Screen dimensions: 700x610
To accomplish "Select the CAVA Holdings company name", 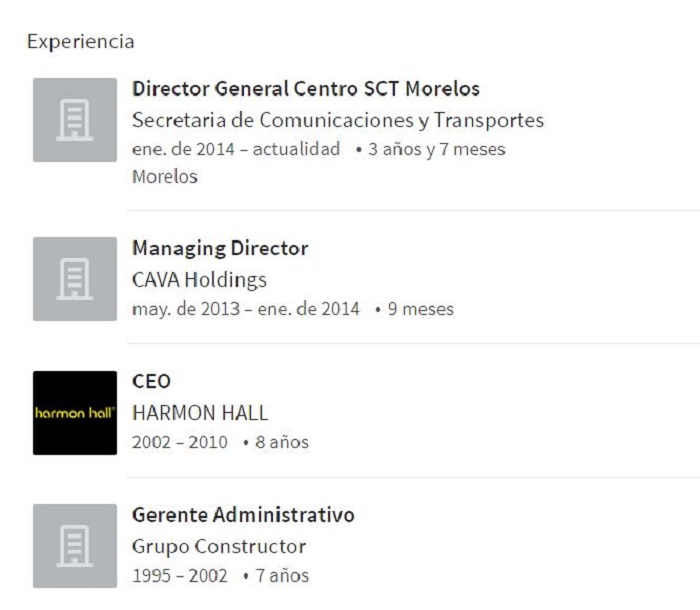I will point(199,280).
